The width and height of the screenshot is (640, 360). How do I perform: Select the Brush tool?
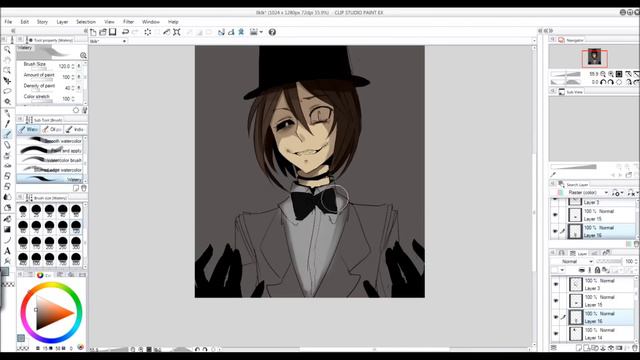(7, 134)
